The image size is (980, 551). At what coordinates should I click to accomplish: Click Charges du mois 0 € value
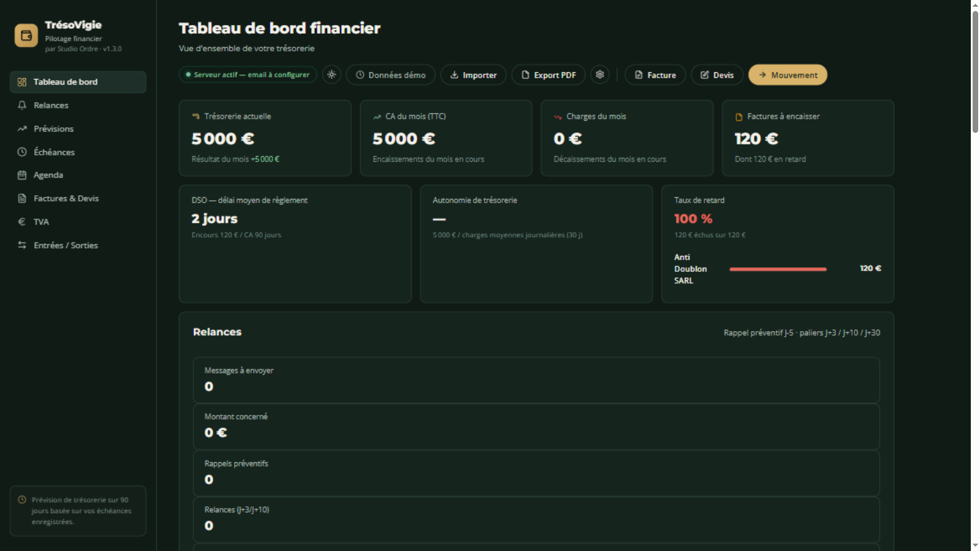click(x=568, y=139)
